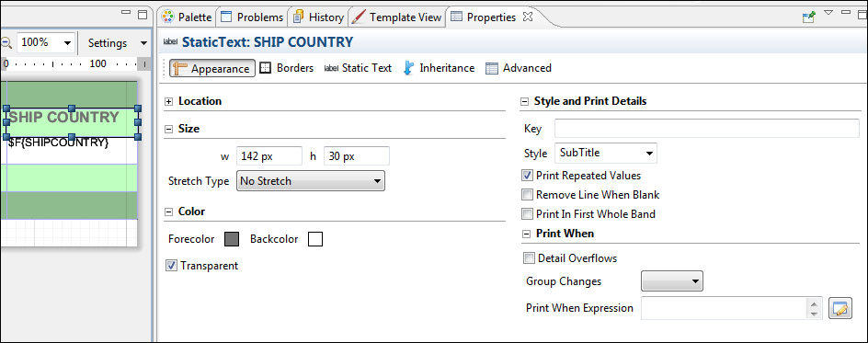Open the Properties view menu triangle
868x343 pixels.
tap(828, 12)
